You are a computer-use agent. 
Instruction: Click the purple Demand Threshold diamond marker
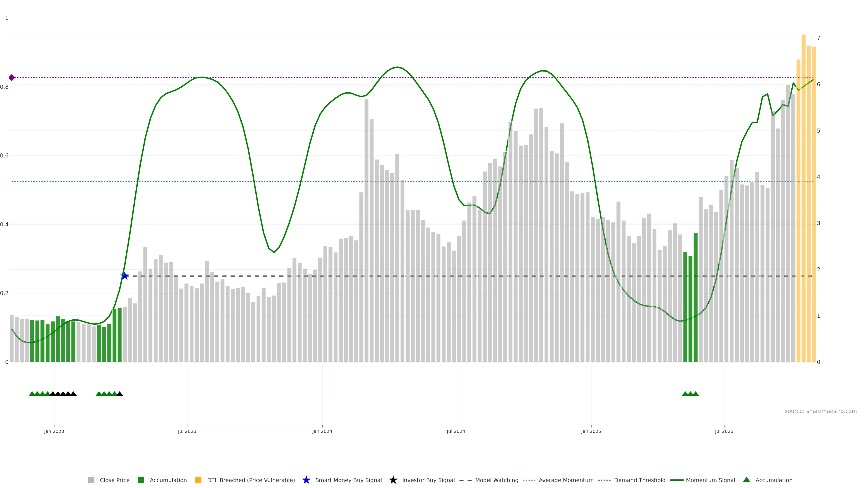coord(12,78)
